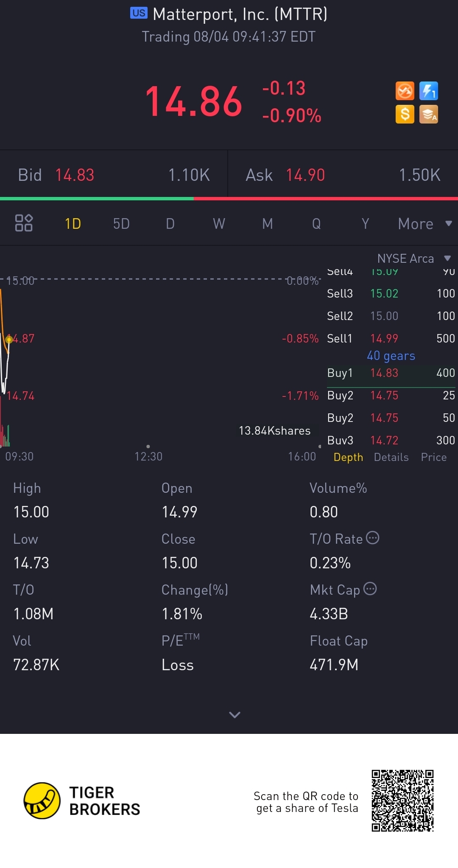The height and width of the screenshot is (868, 458).
Task: Tap the -0.13 price change value
Action: [x=284, y=88]
